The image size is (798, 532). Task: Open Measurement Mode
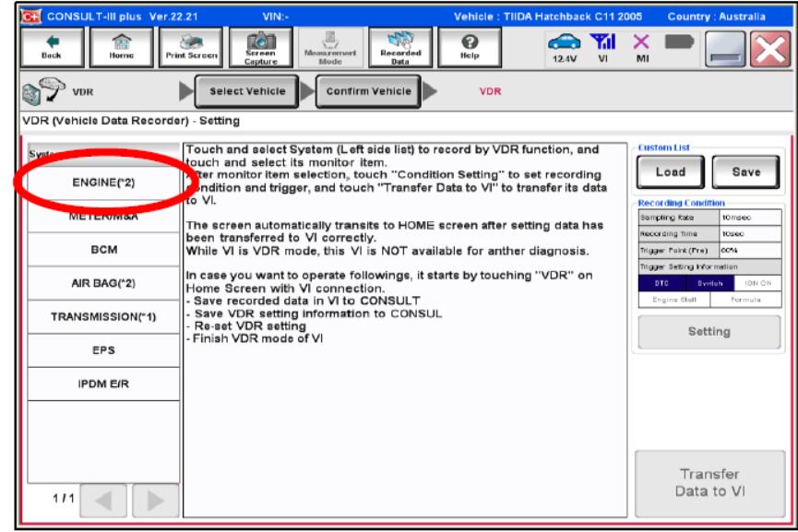330,47
